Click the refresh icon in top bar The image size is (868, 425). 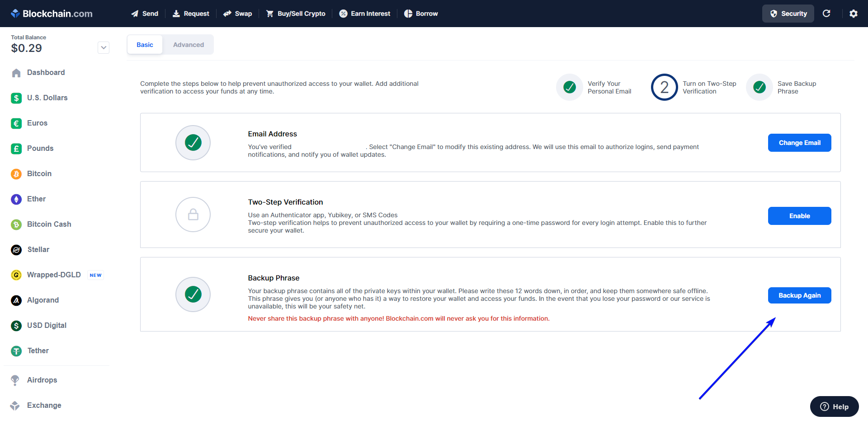[x=826, y=14]
